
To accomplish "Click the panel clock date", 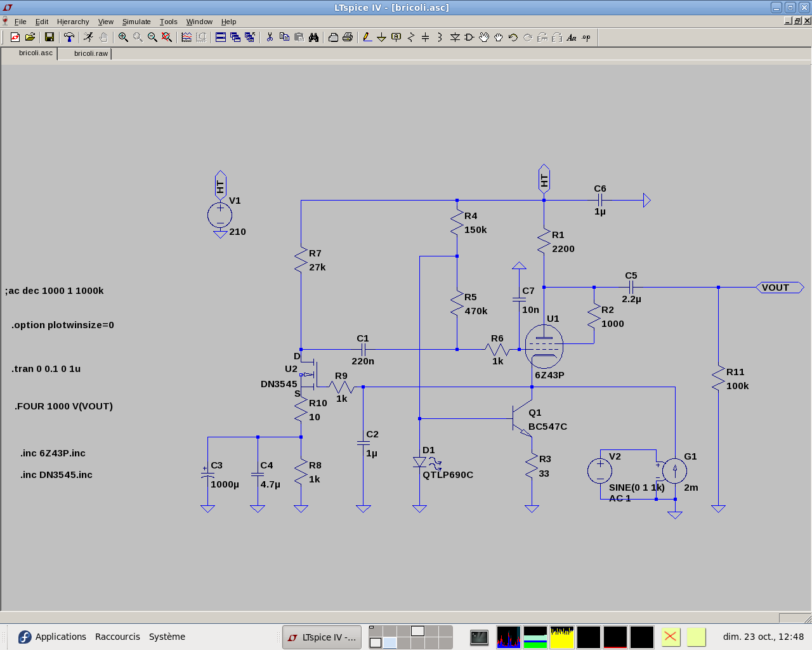I will click(763, 637).
